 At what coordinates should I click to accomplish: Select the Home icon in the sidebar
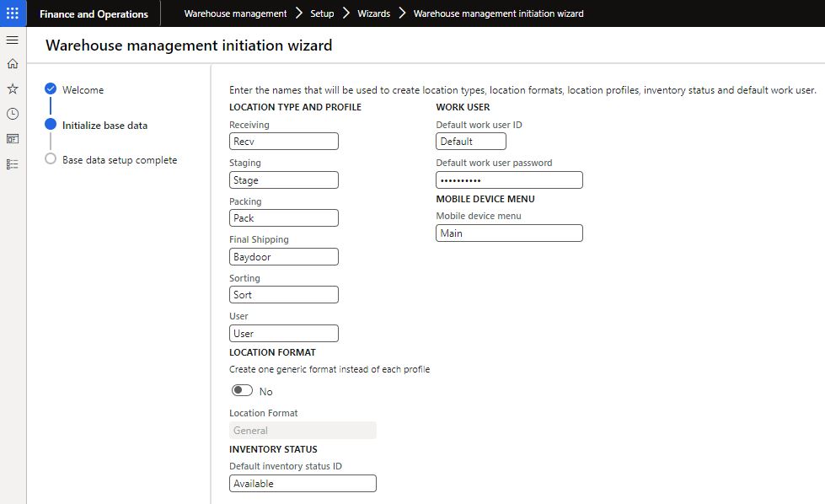click(x=12, y=63)
